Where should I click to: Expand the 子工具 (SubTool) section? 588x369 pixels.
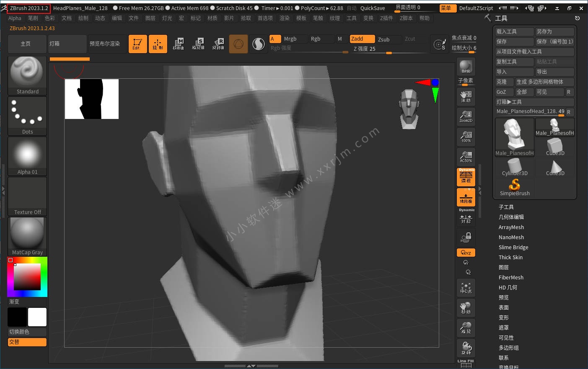506,207
